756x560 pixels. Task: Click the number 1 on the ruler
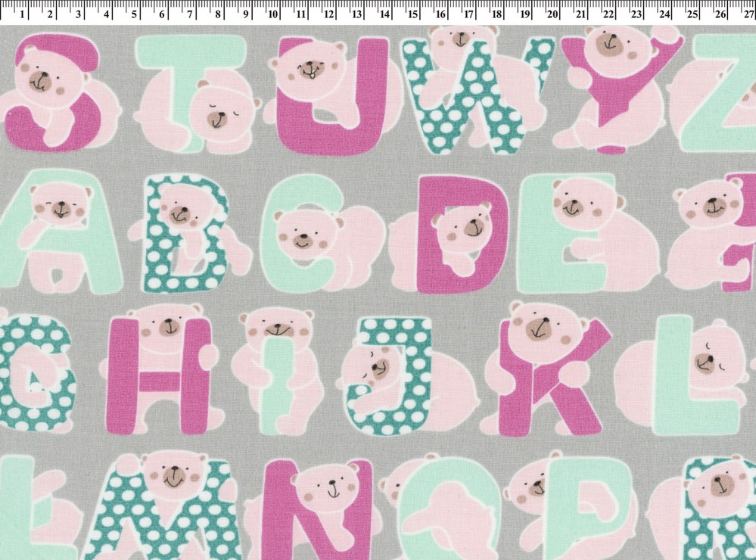coord(22,14)
